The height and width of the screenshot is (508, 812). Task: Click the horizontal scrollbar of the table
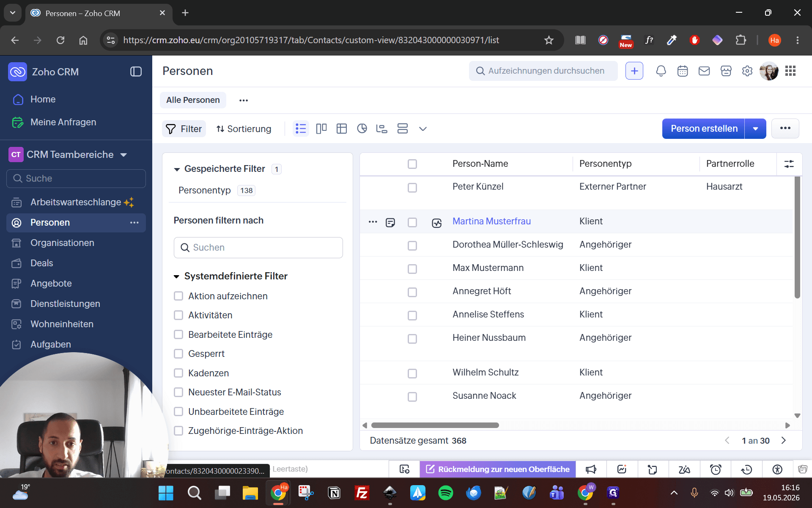click(x=435, y=425)
